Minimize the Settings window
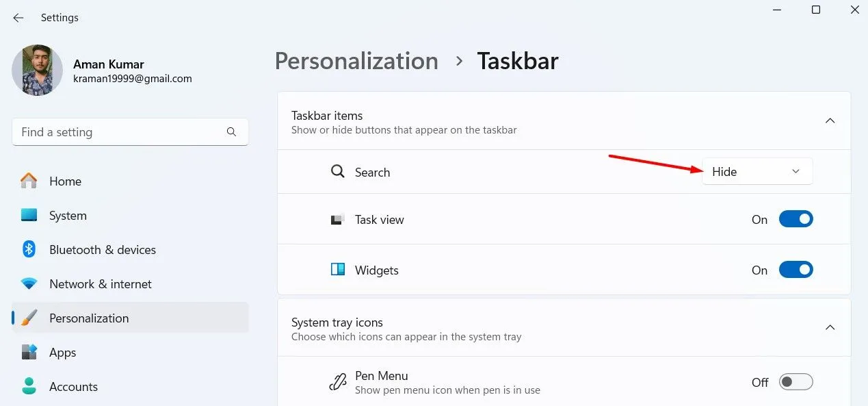Screen dimensions: 868x406 [776, 10]
